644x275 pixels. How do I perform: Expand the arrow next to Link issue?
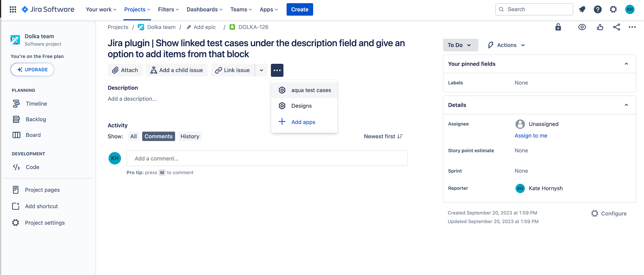pyautogui.click(x=261, y=70)
